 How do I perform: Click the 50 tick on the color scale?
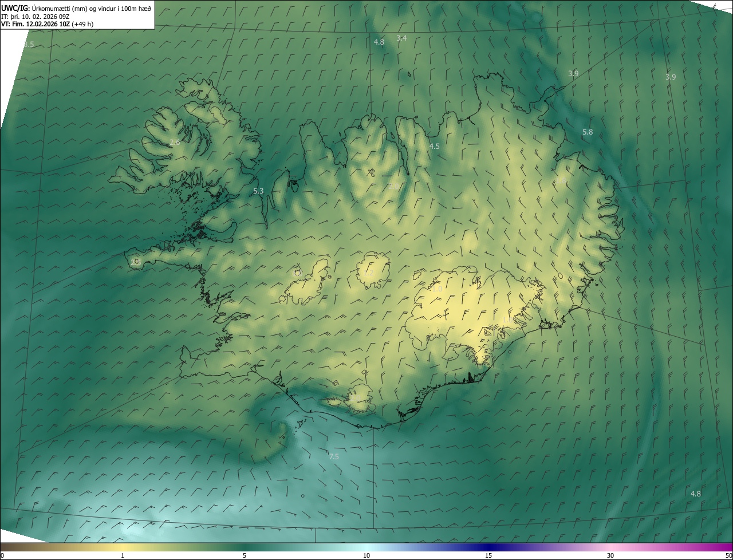[728, 555]
